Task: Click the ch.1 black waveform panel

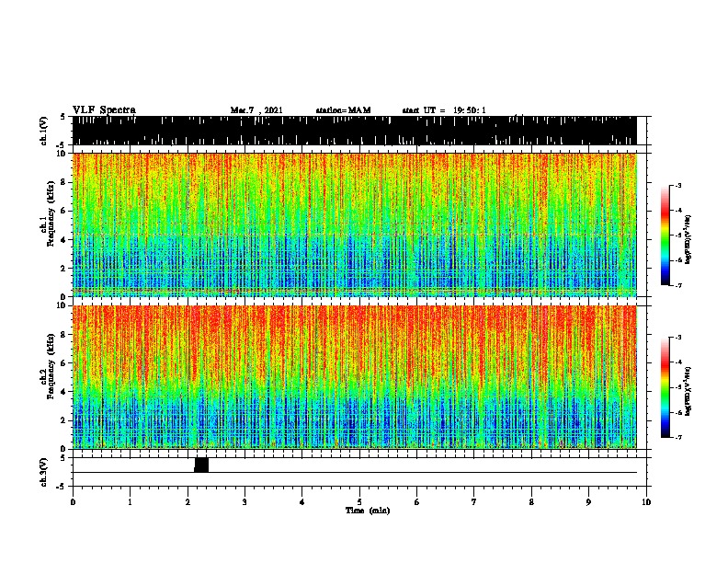Action: pyautogui.click(x=355, y=131)
